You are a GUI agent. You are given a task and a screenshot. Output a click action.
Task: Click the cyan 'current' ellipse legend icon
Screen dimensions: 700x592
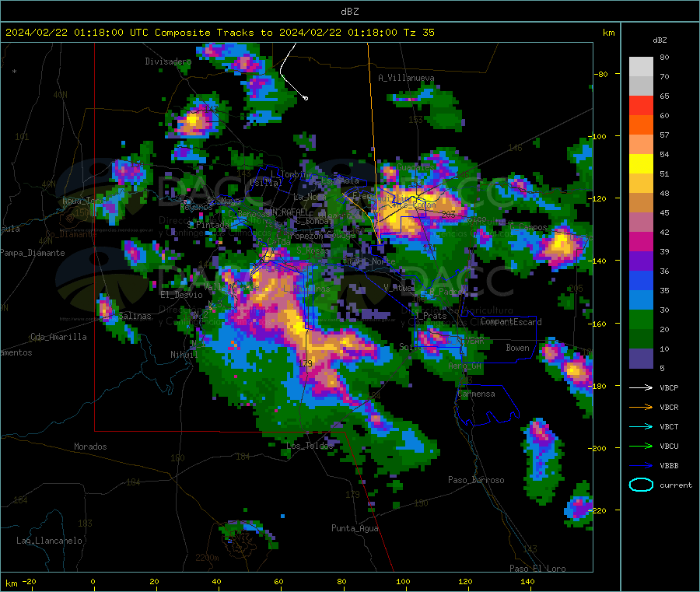641,485
